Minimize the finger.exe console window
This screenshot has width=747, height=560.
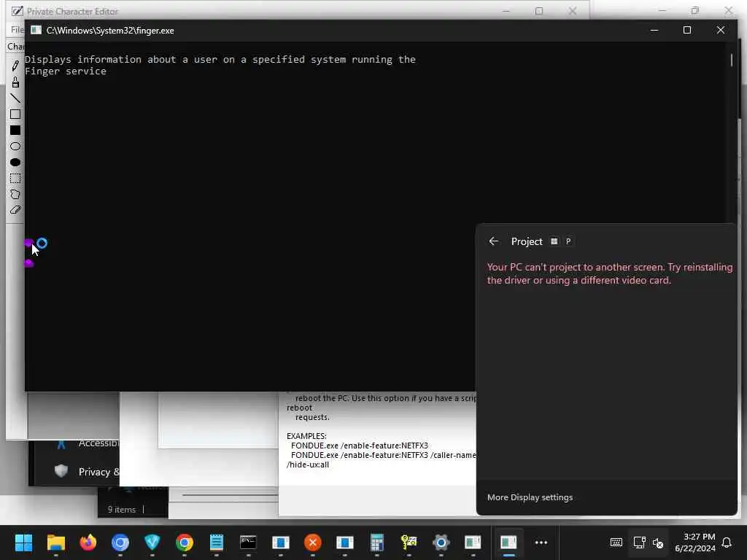click(x=654, y=31)
